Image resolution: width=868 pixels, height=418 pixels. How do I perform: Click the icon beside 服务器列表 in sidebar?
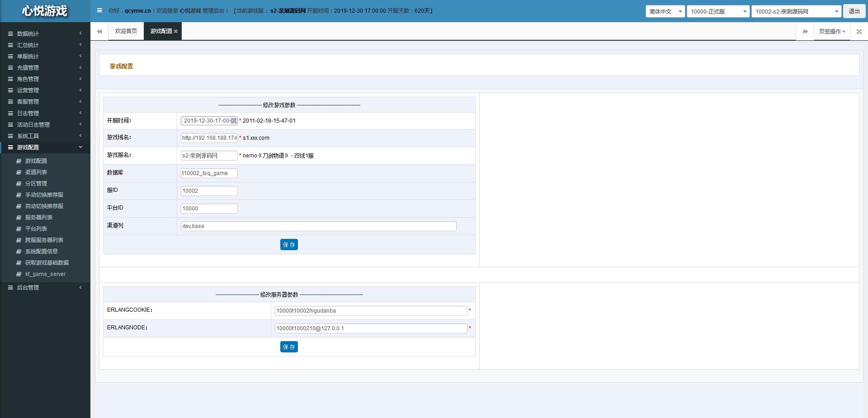tap(19, 218)
